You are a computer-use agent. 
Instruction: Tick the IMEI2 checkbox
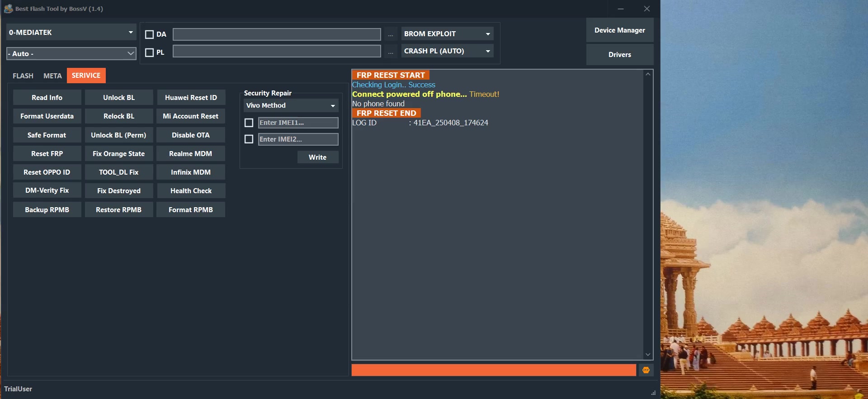click(x=249, y=139)
